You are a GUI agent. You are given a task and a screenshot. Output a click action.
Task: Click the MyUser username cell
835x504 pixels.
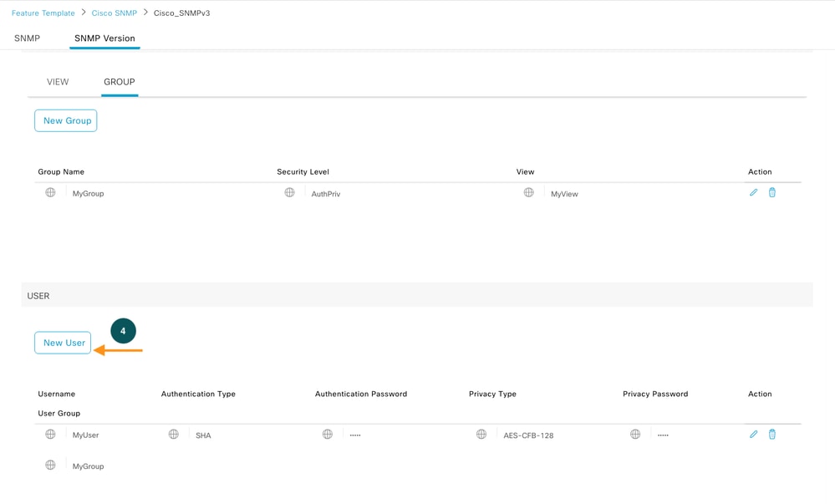coord(86,435)
